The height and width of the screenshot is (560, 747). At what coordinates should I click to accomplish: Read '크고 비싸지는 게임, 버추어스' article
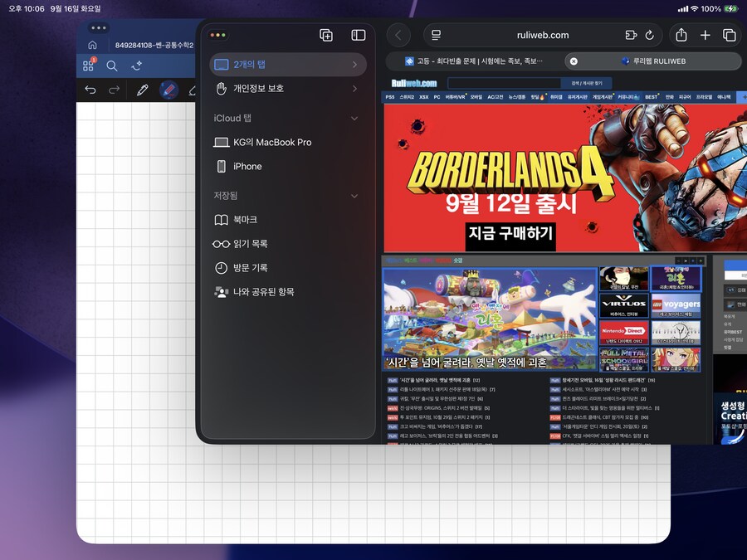point(435,426)
